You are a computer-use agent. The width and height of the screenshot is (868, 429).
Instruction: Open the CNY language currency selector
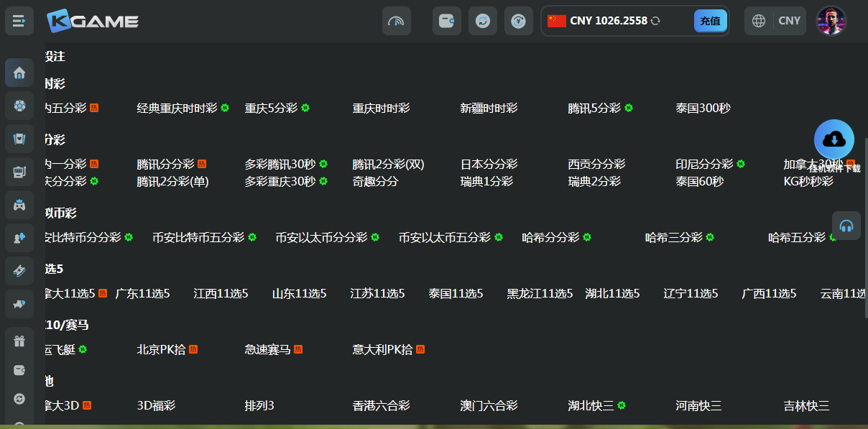[x=775, y=21]
